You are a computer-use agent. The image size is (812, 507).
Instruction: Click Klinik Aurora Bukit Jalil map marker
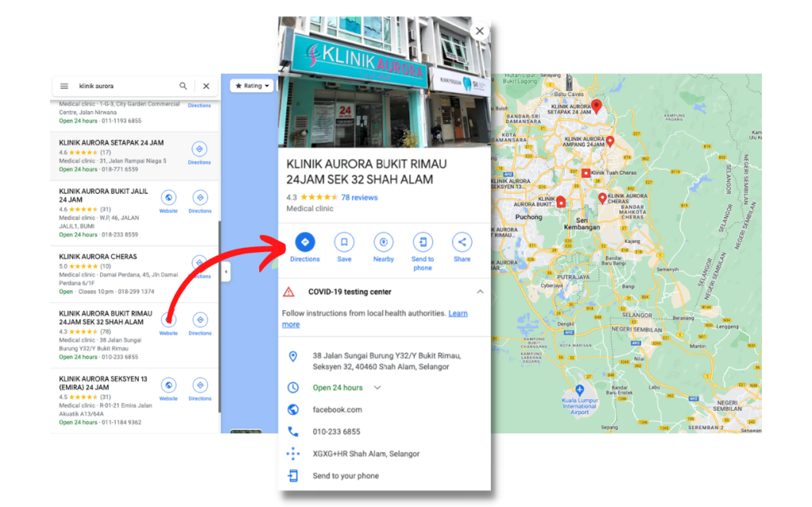coord(561,202)
